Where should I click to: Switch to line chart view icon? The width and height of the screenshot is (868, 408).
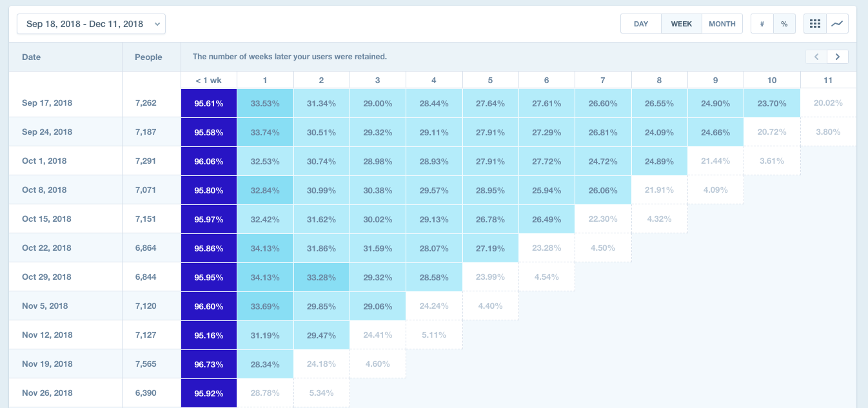(x=837, y=24)
